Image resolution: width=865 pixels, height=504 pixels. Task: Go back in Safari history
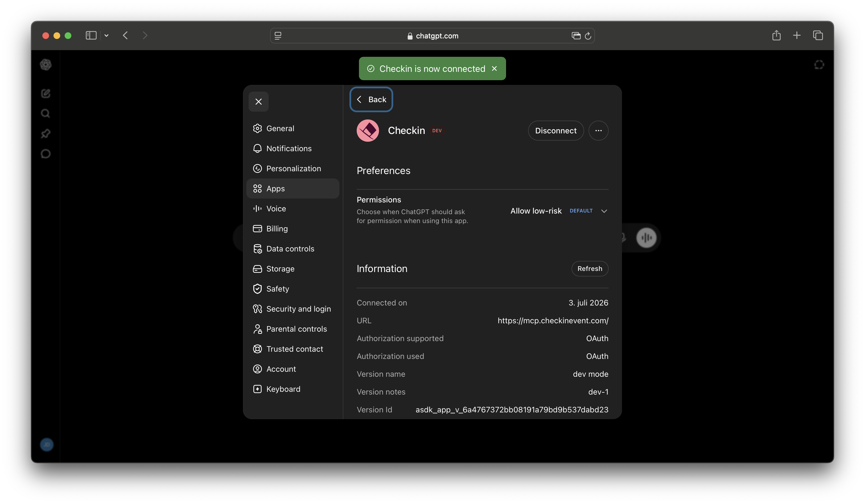tap(126, 35)
